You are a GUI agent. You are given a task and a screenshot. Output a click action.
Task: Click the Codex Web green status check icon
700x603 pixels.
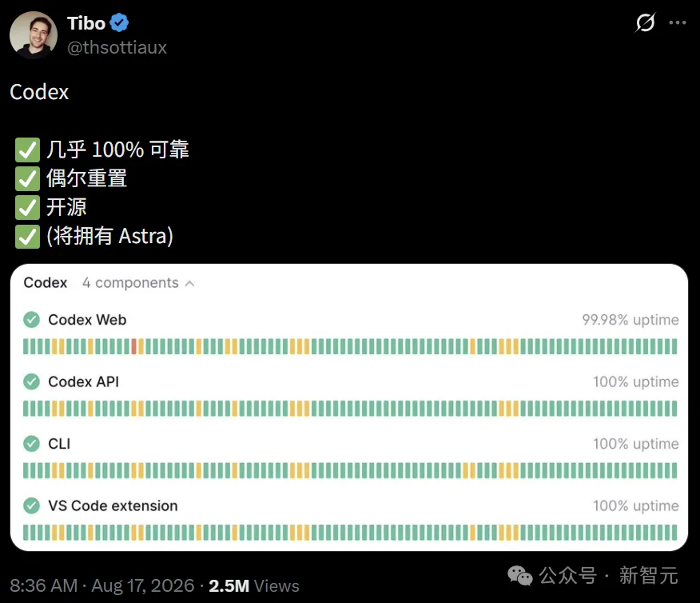[31, 319]
